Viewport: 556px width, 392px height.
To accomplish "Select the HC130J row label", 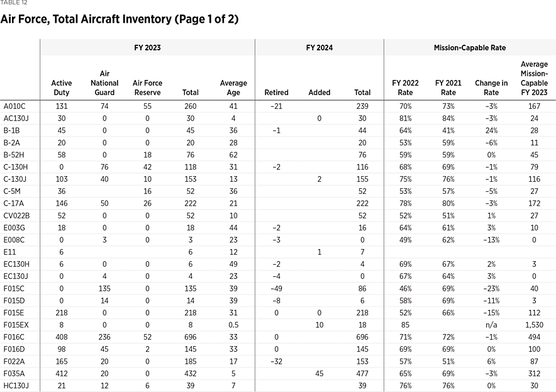I will click(x=15, y=385).
